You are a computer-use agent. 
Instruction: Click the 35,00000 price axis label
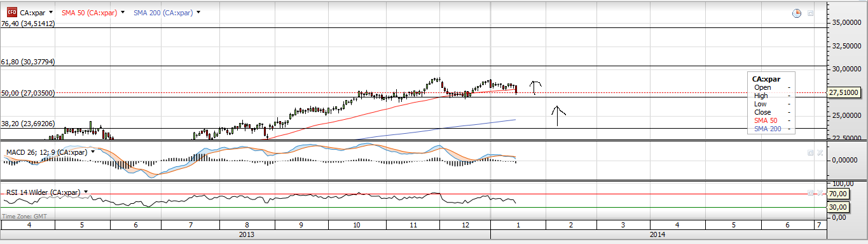point(846,22)
